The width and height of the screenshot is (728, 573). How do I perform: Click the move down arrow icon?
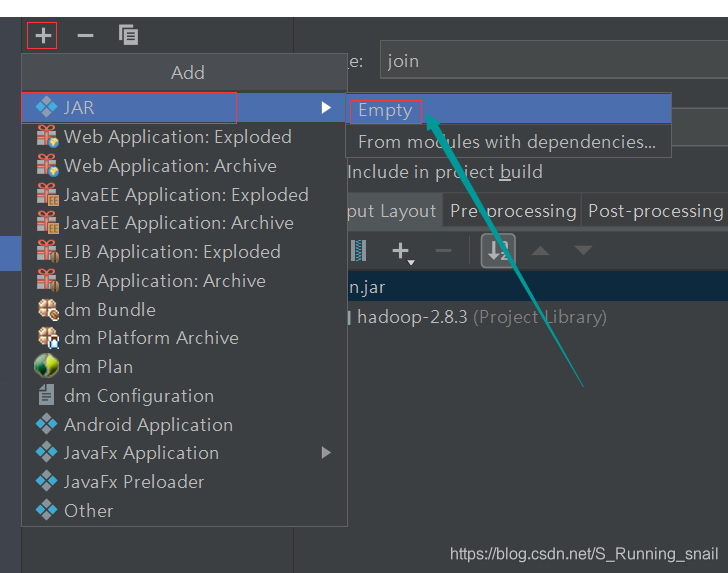(x=583, y=251)
